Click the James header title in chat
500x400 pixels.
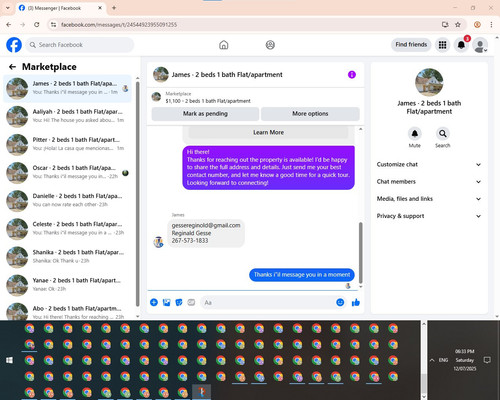click(x=227, y=75)
